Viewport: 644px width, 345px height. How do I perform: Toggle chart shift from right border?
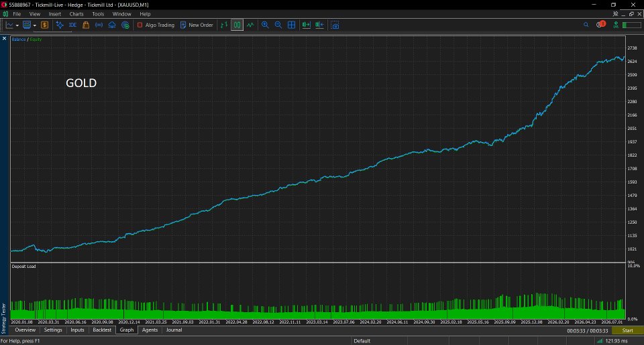(x=319, y=25)
